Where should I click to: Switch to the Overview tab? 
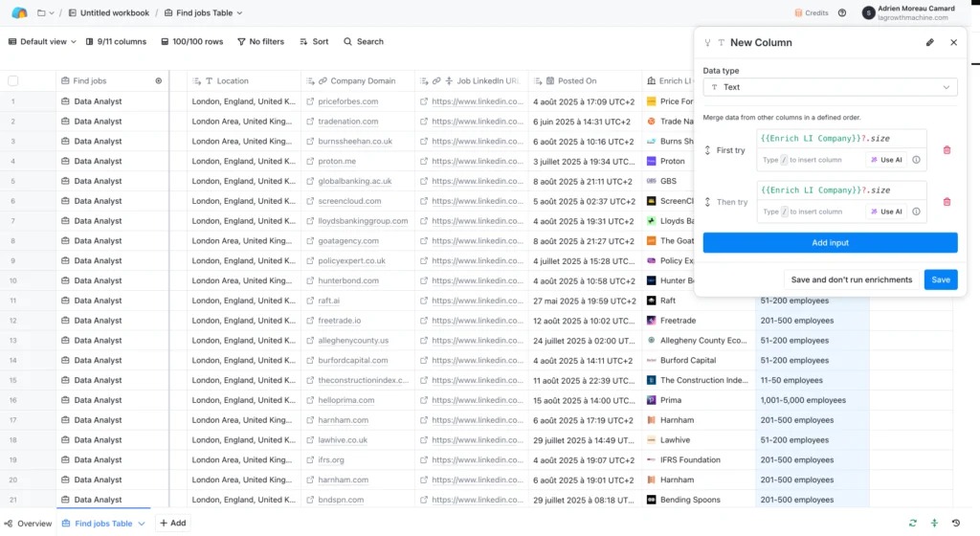click(28, 524)
